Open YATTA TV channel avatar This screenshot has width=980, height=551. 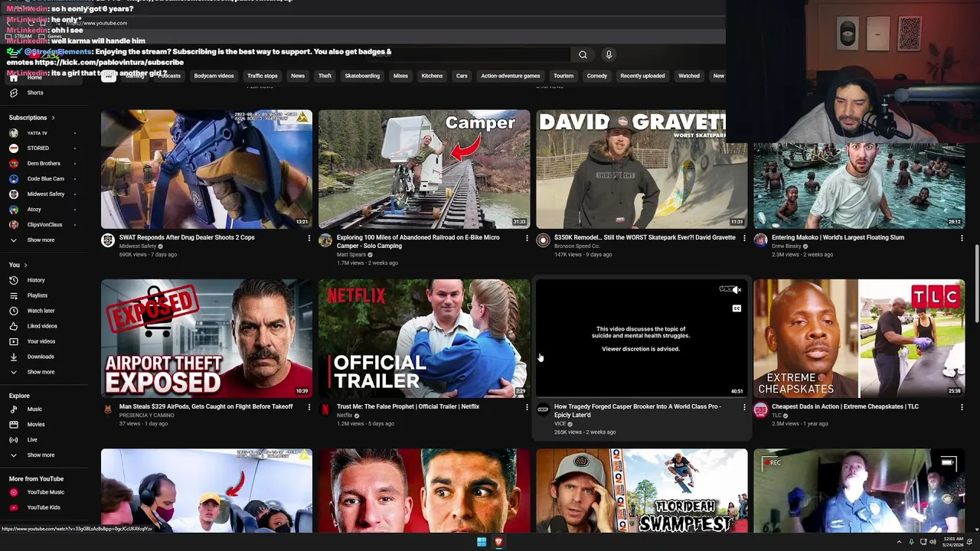pos(14,133)
